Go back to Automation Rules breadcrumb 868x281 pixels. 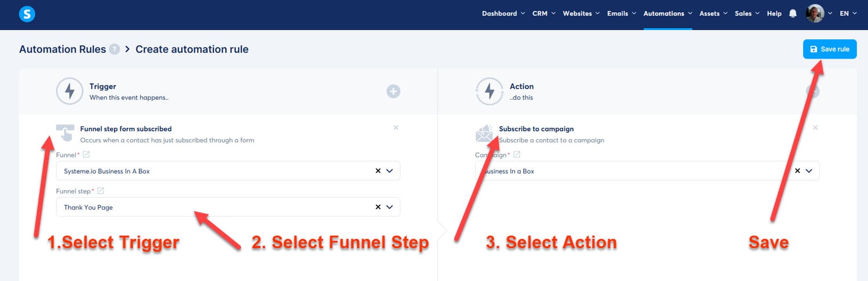[62, 49]
